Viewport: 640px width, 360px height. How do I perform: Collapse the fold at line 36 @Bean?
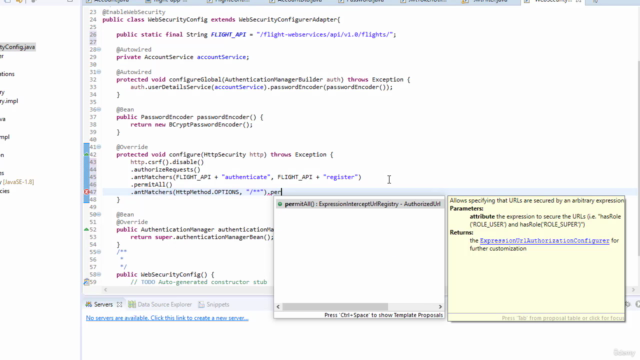pyautogui.click(x=99, y=109)
